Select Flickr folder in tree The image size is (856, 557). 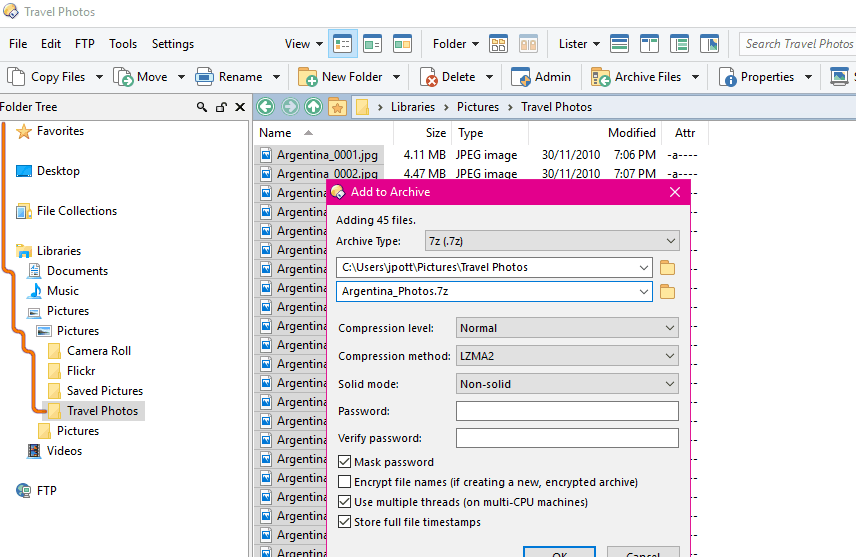pyautogui.click(x=81, y=371)
